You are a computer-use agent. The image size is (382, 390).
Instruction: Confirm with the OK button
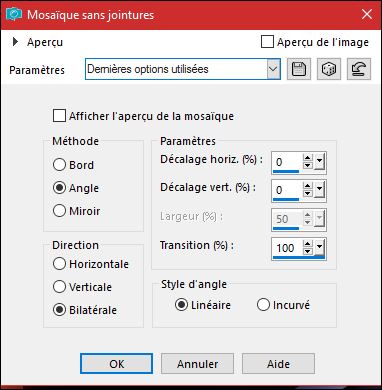[116, 363]
